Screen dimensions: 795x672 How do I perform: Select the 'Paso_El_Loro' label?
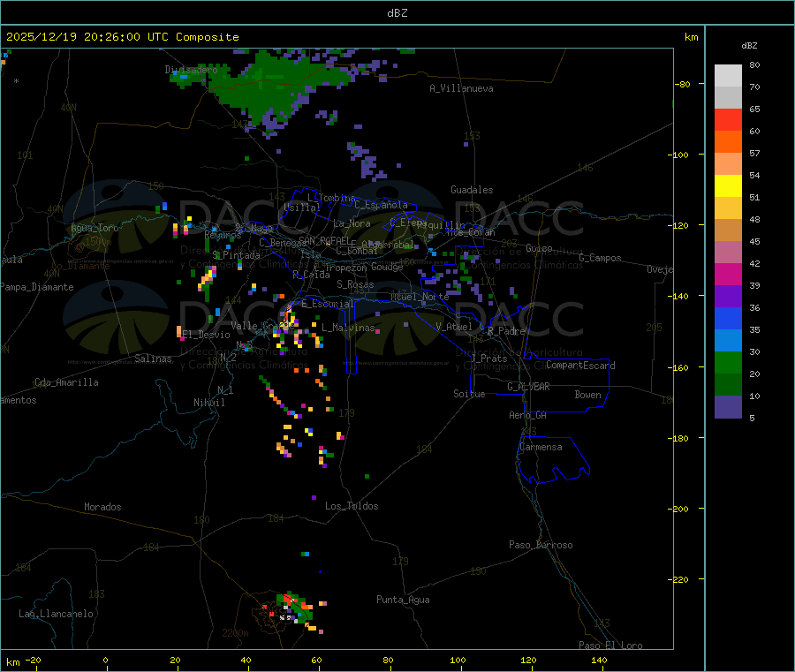[x=610, y=646]
